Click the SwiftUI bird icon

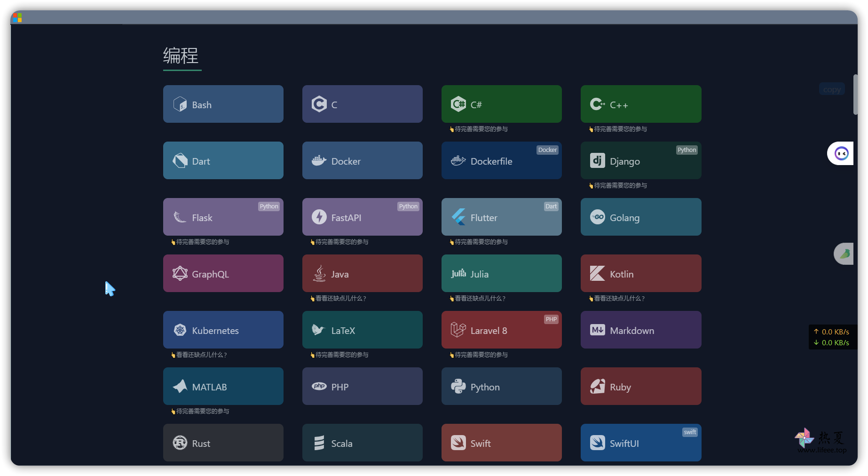[597, 443]
